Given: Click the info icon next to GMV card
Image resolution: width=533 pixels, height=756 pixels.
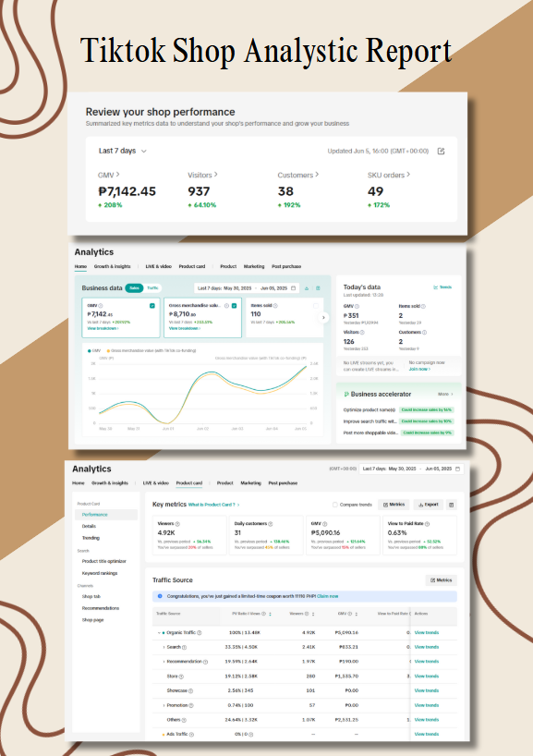Looking at the screenshot, I should pos(101,306).
